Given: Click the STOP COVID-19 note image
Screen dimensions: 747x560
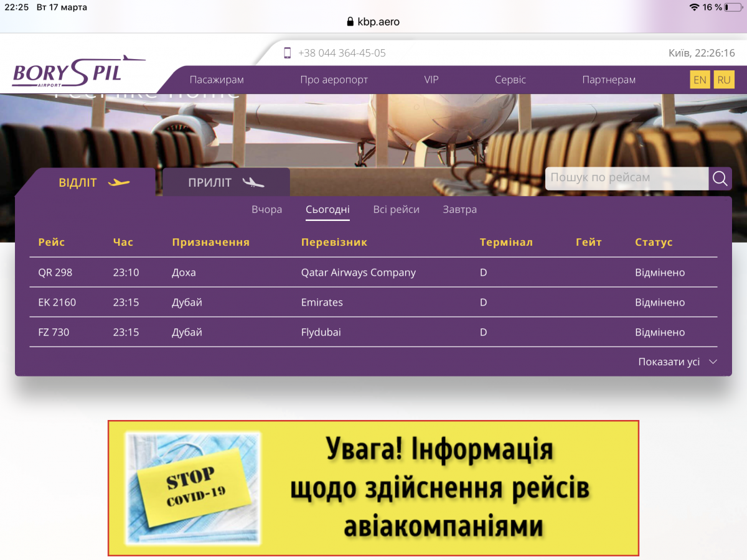Looking at the screenshot, I should coord(193,488).
